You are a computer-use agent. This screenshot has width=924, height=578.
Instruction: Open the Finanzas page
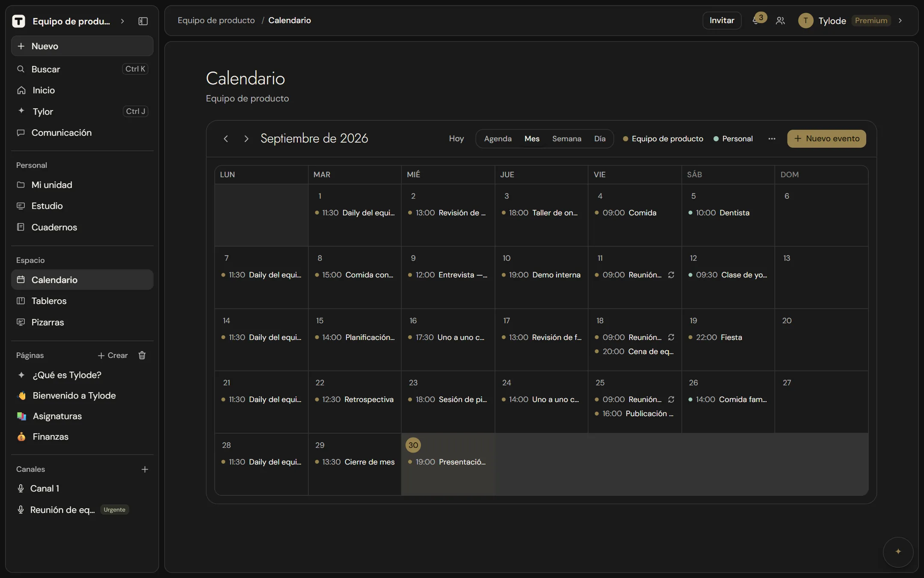[x=82, y=437]
